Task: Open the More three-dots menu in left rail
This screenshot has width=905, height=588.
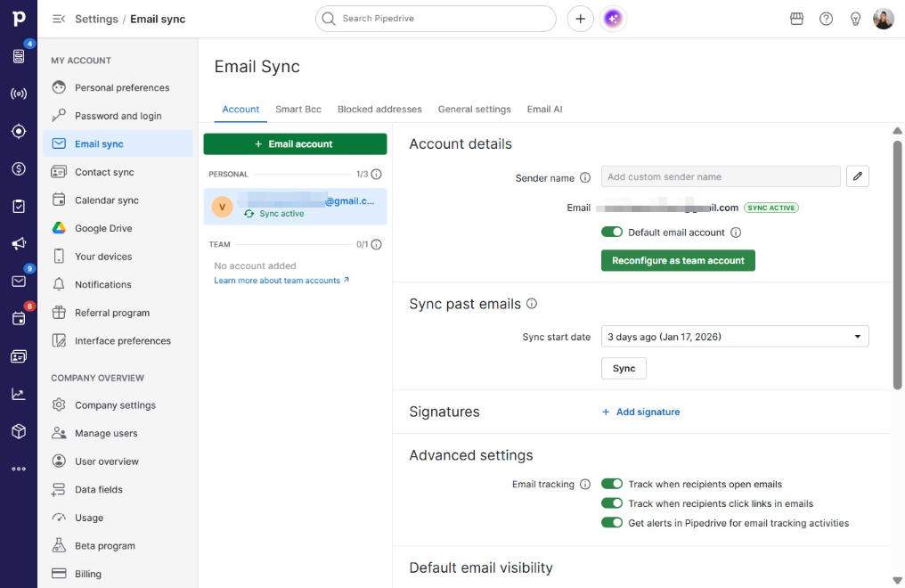Action: [x=19, y=469]
